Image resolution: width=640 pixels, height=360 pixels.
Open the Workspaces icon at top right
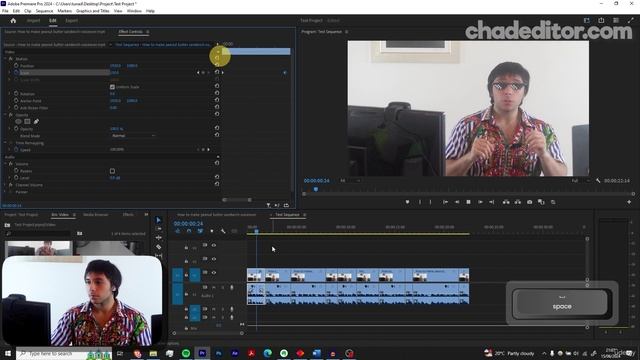587,20
